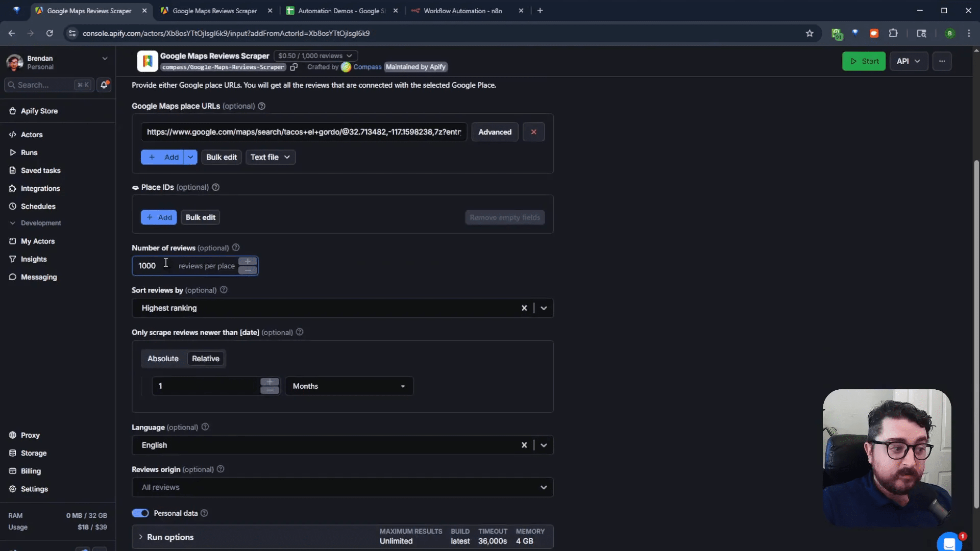Expand the Language dropdown
This screenshot has height=551, width=980.
[x=544, y=445]
